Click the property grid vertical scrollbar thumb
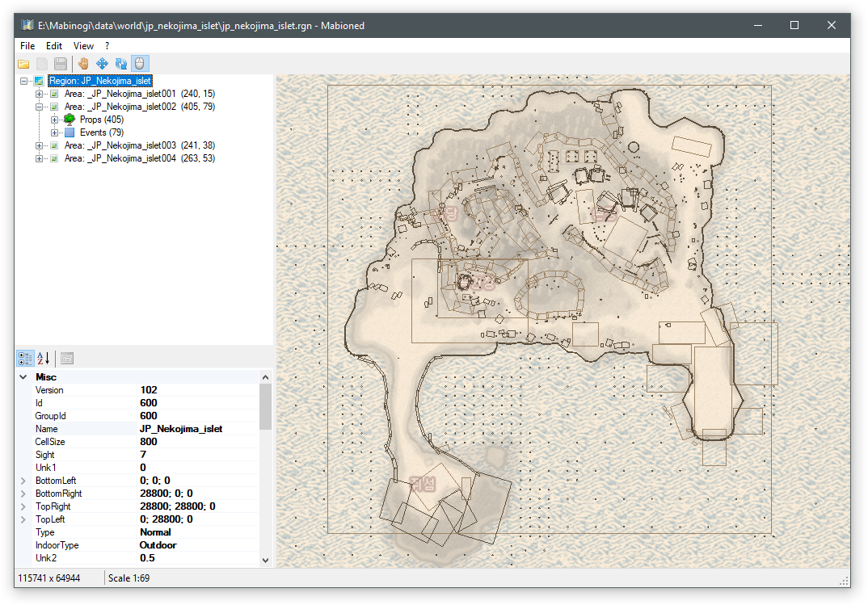Screen dimensions: 868x605 click(x=265, y=406)
